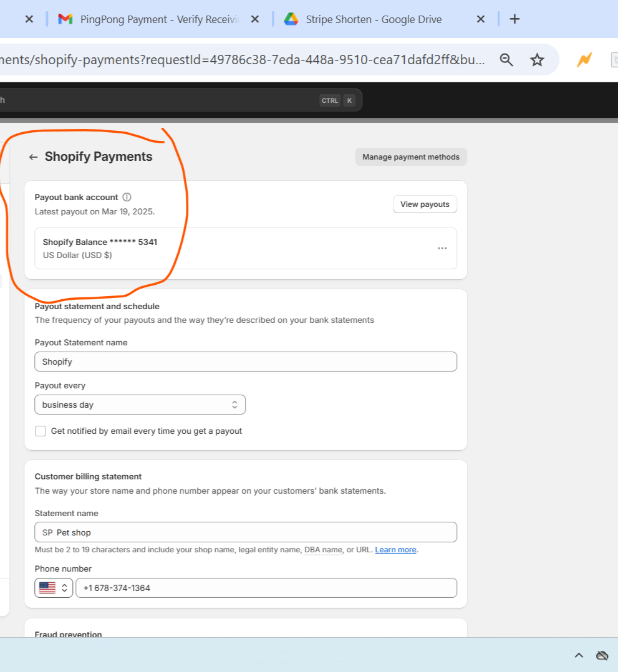618x672 pixels.
Task: Open the Payout bank account info icon
Action: (127, 197)
